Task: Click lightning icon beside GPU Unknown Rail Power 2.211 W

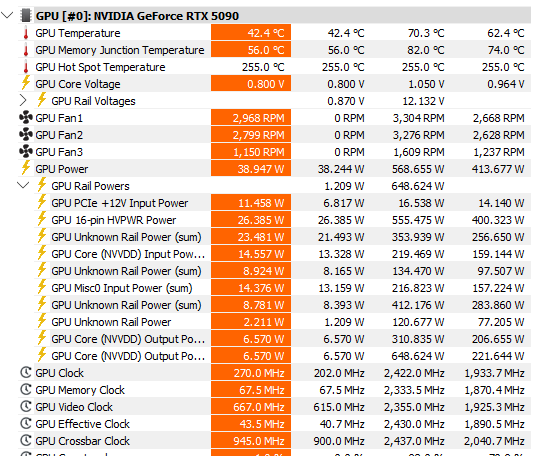Action: pos(42,321)
